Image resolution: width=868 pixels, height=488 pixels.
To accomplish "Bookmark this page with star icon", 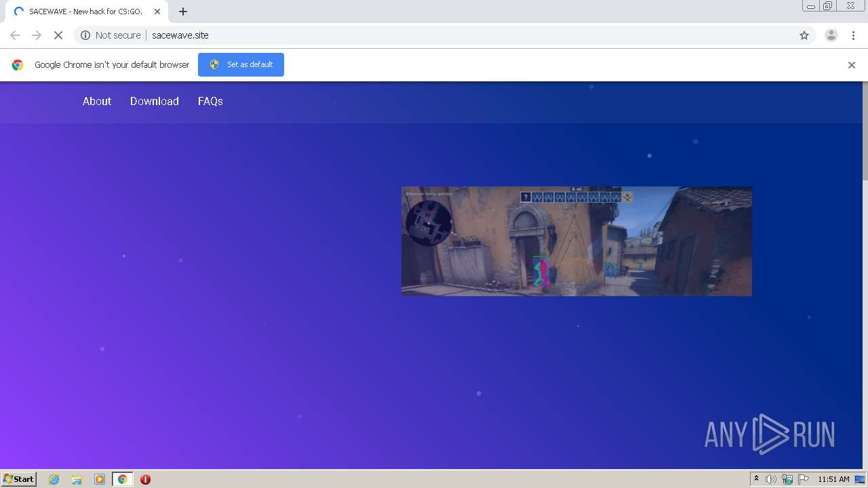I will click(804, 35).
